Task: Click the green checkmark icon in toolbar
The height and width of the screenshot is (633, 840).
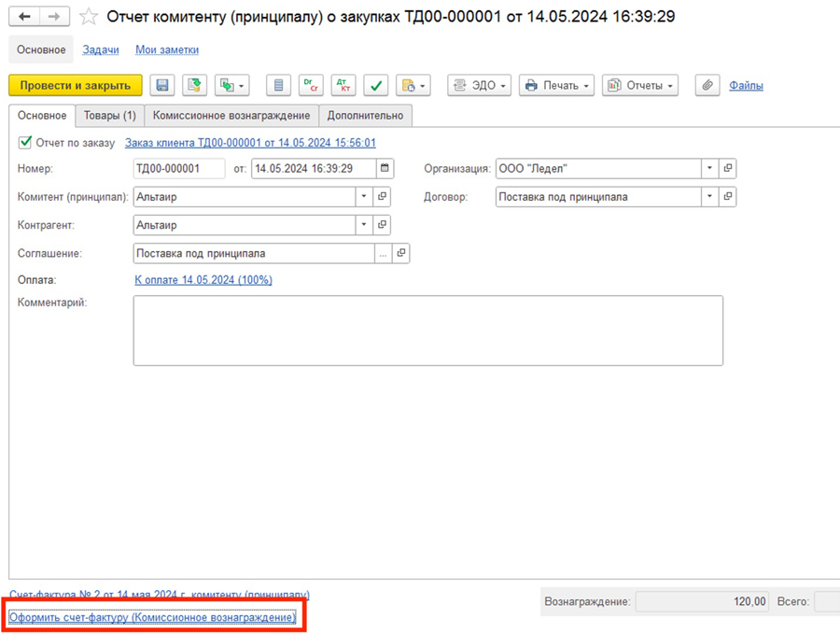Action: click(375, 86)
